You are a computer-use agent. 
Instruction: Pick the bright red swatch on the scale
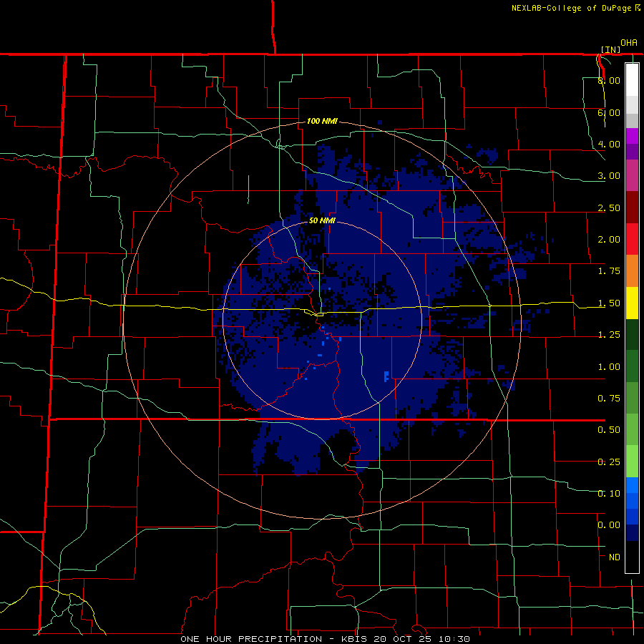click(632, 239)
